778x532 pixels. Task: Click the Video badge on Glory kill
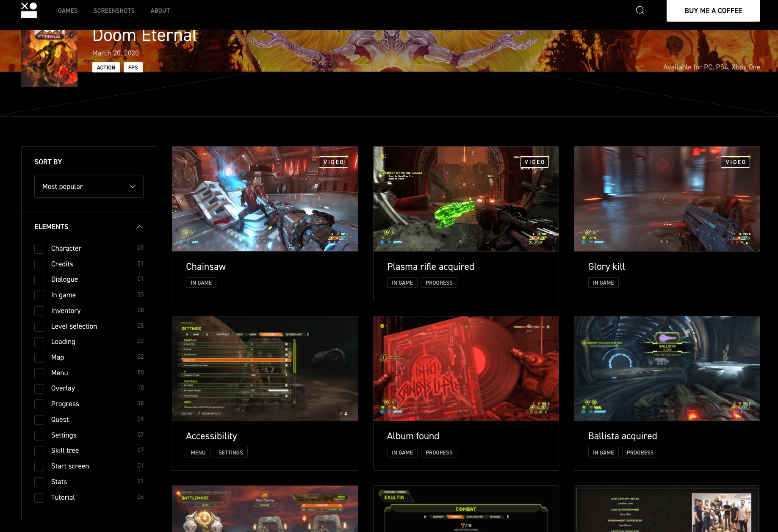(736, 162)
